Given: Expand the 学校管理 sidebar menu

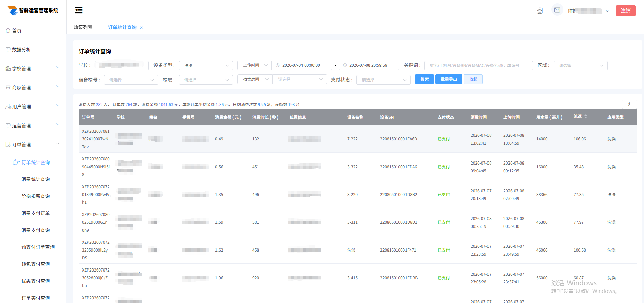Looking at the screenshot, I should pos(33,68).
